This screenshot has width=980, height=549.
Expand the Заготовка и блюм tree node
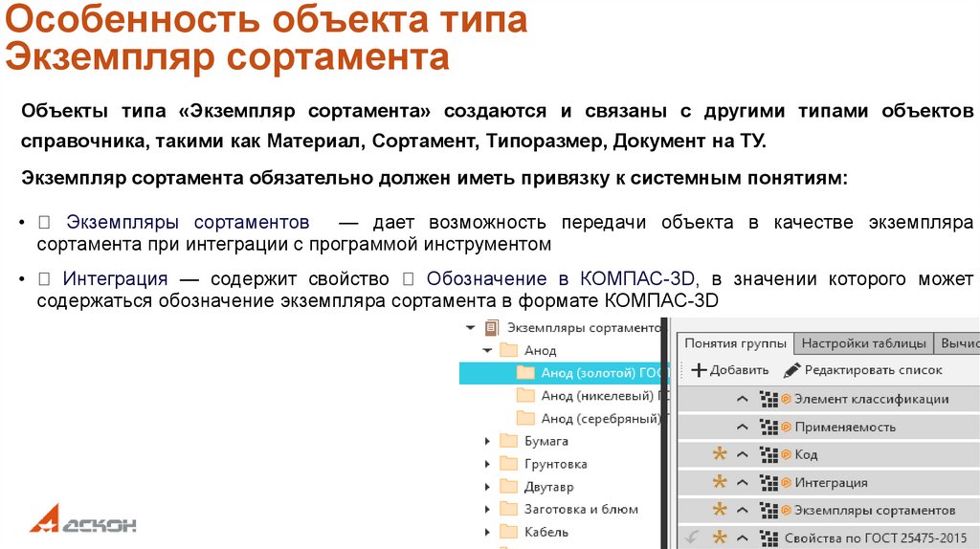(487, 509)
